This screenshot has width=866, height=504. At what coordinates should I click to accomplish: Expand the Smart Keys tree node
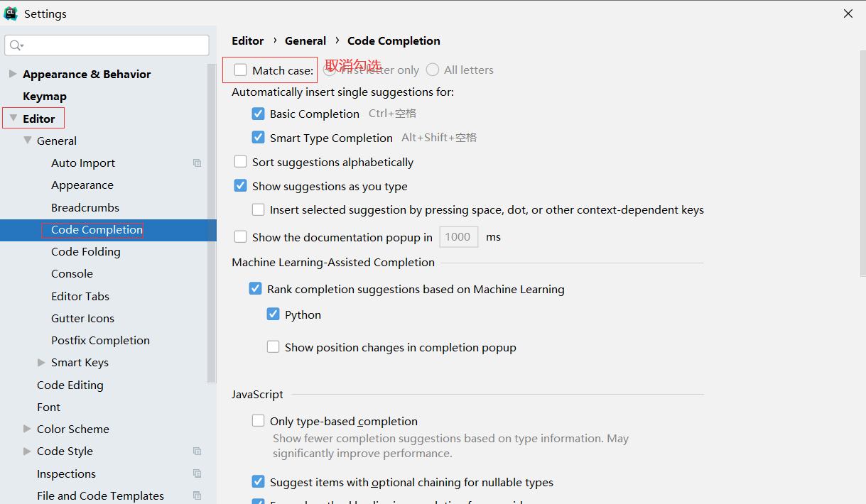41,363
